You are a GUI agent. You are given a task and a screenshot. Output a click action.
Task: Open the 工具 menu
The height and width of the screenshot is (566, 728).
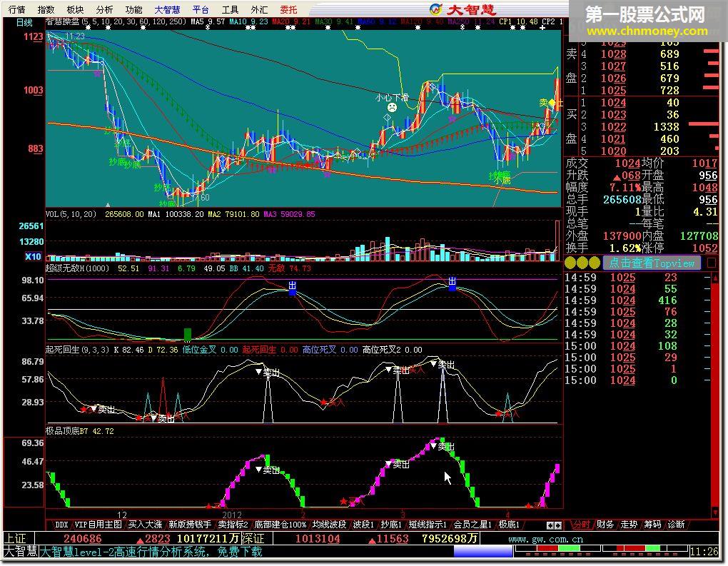(x=230, y=9)
